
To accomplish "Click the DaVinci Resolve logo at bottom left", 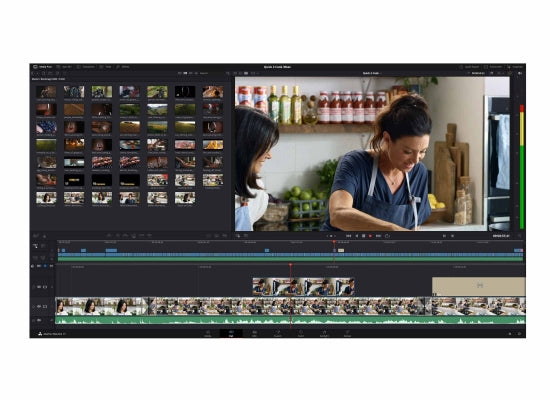I will tap(40, 334).
